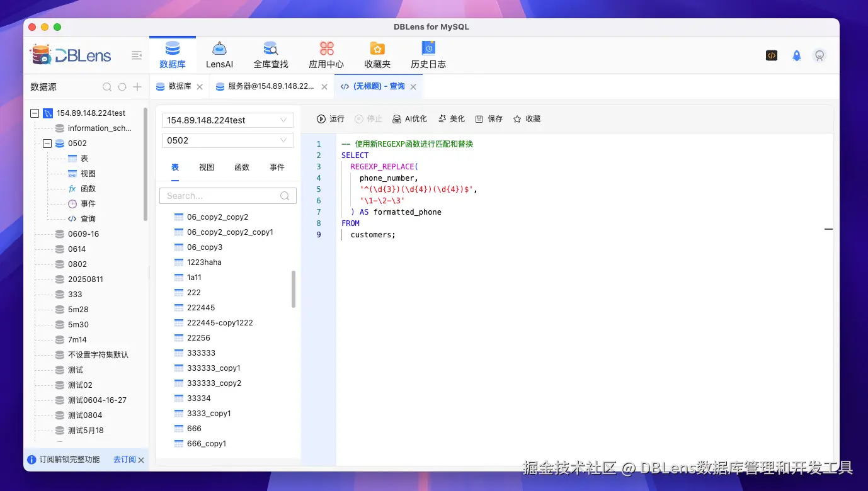Viewport: 868px width, 491px height.
Task: Click line 9 in the editor gutter
Action: point(319,235)
